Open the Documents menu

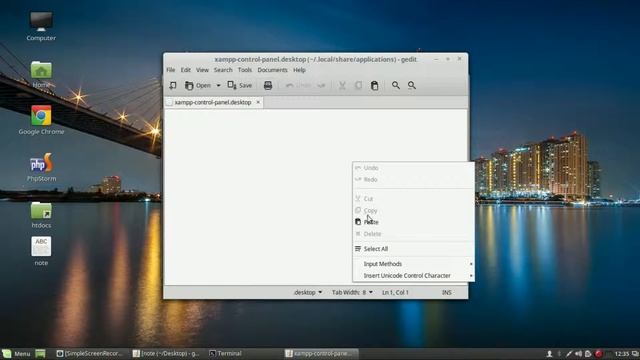(272, 70)
